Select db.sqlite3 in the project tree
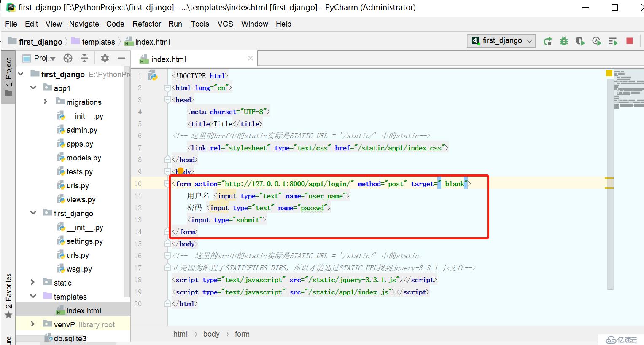The height and width of the screenshot is (345, 644). [70, 338]
